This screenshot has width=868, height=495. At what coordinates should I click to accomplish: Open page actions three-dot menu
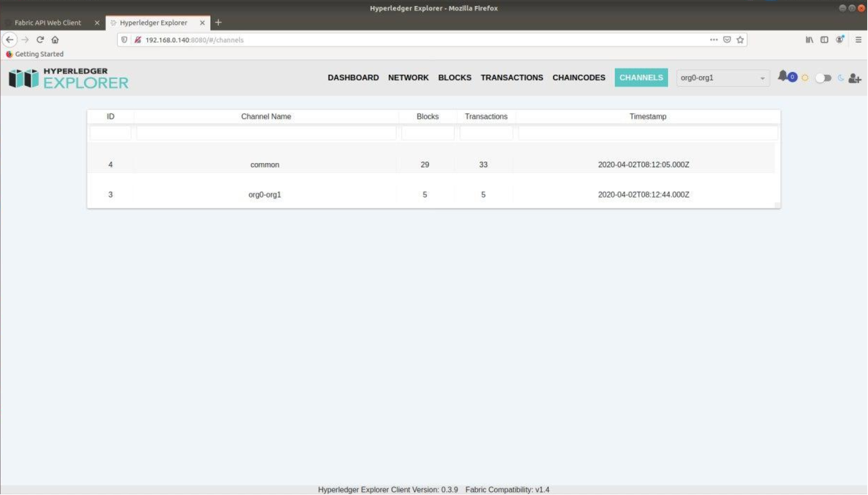click(x=713, y=40)
